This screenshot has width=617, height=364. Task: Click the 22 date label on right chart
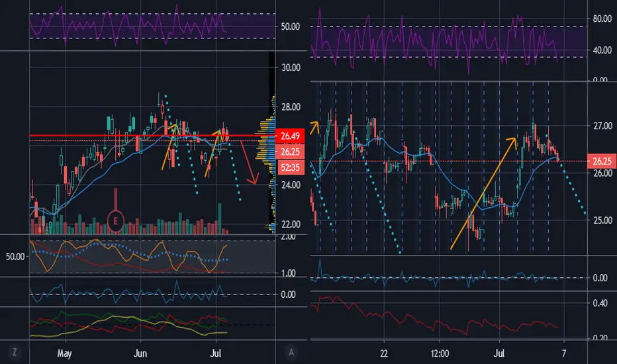[x=384, y=353]
